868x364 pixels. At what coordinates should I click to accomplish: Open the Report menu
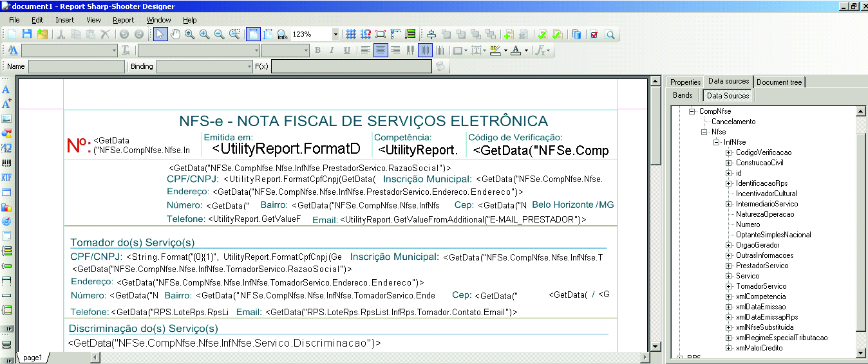coord(123,20)
